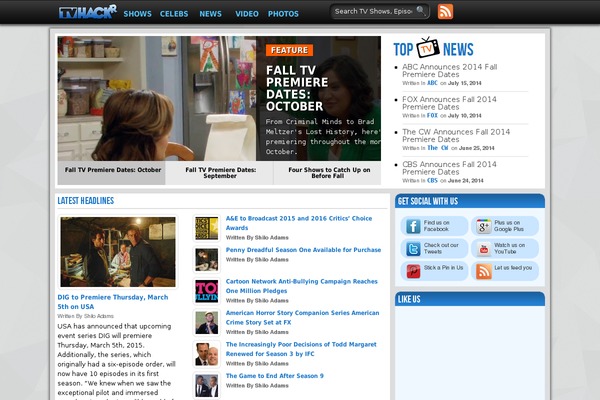Click the orange feed icon beside Let us feed you
This screenshot has width=600, height=400.
coord(484,271)
